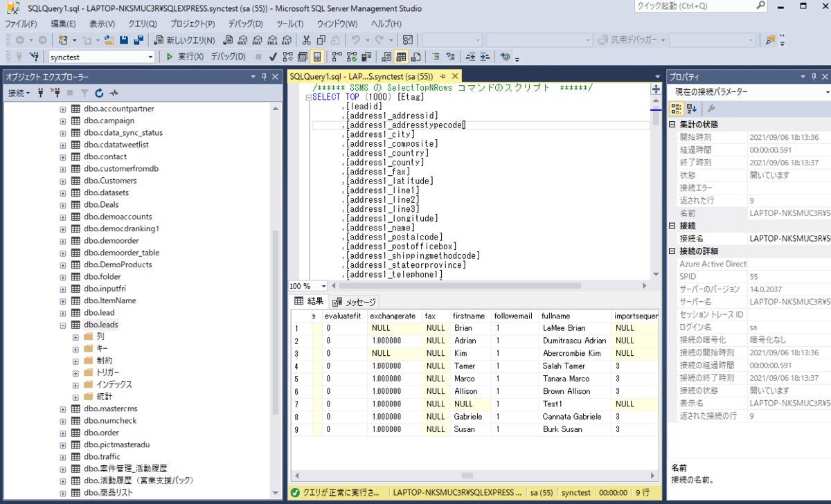Viewport: 831px width, 504px height.
Task: Open the クエリ(Q) menu
Action: click(x=142, y=24)
